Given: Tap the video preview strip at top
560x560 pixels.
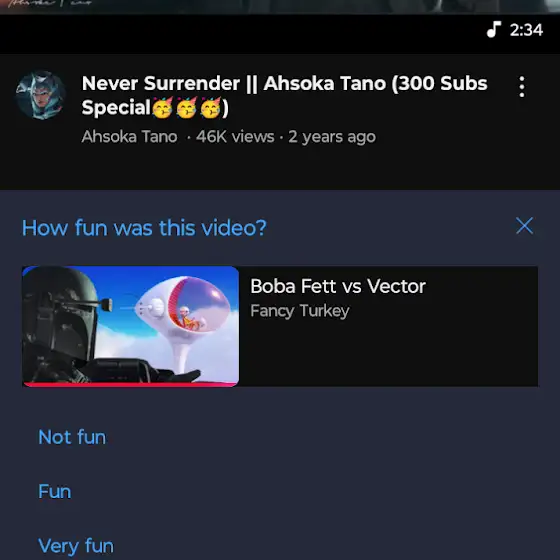Looking at the screenshot, I should 280,7.
